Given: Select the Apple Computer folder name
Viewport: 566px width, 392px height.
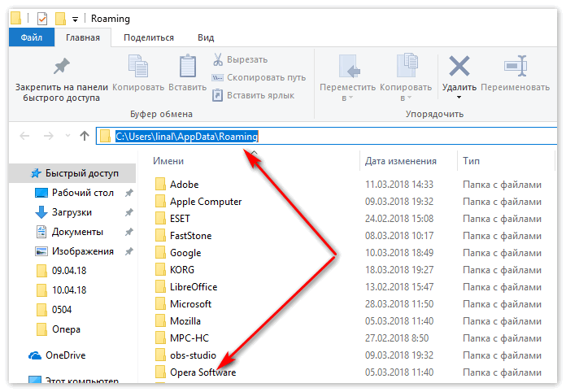Looking at the screenshot, I should [x=206, y=202].
